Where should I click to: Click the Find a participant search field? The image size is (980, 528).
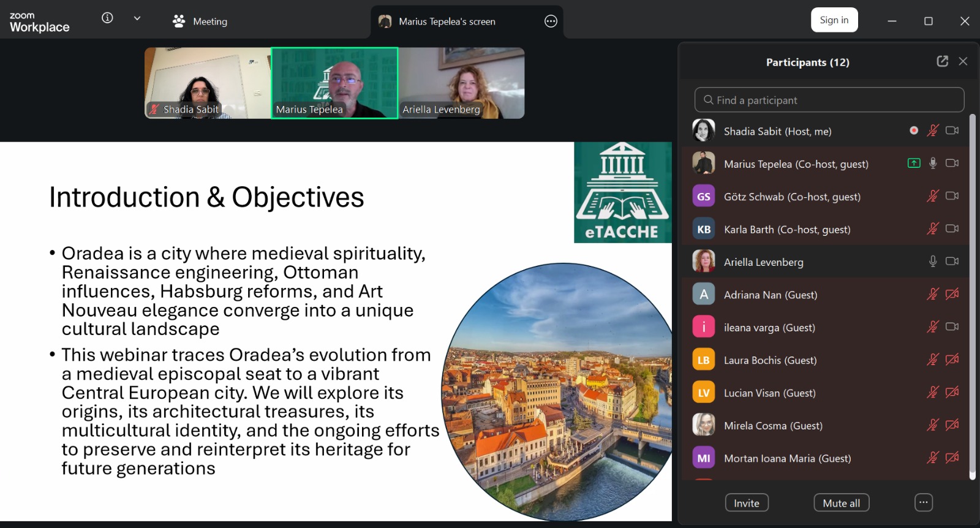pos(829,100)
